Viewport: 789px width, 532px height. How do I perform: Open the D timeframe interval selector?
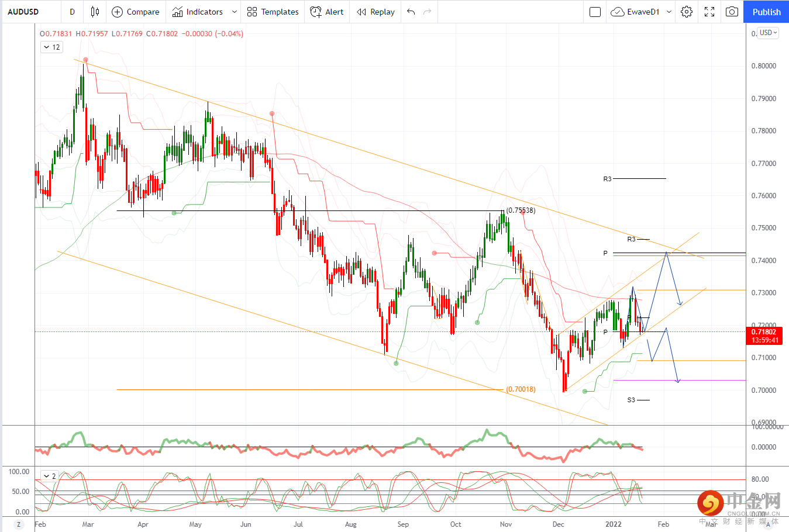[x=73, y=12]
